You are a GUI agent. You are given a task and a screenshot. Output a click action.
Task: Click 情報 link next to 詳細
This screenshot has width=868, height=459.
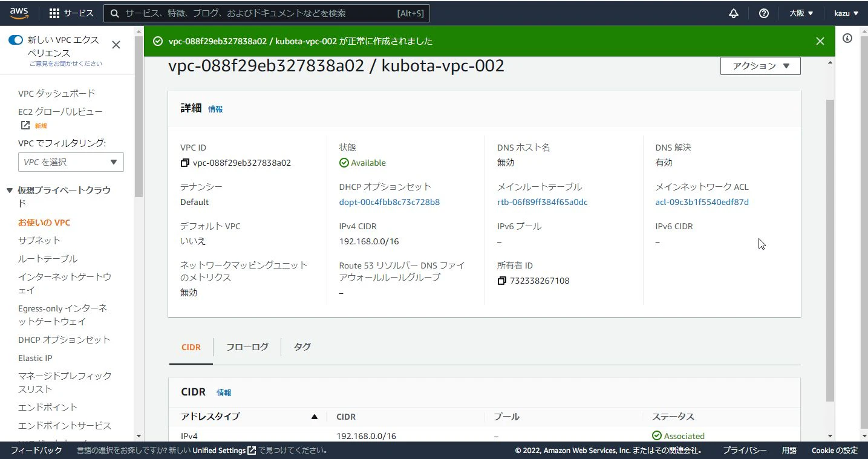click(x=215, y=109)
